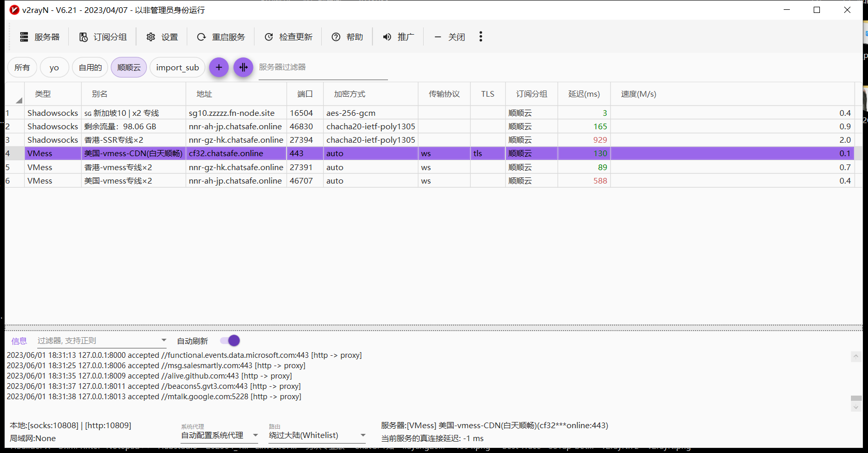Click the 重启服务 restart service button
Screen dimensions: 868x453
click(221, 37)
